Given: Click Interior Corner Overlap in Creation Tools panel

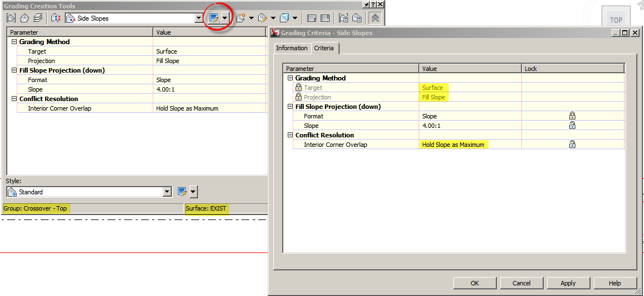Looking at the screenshot, I should click(x=59, y=108).
